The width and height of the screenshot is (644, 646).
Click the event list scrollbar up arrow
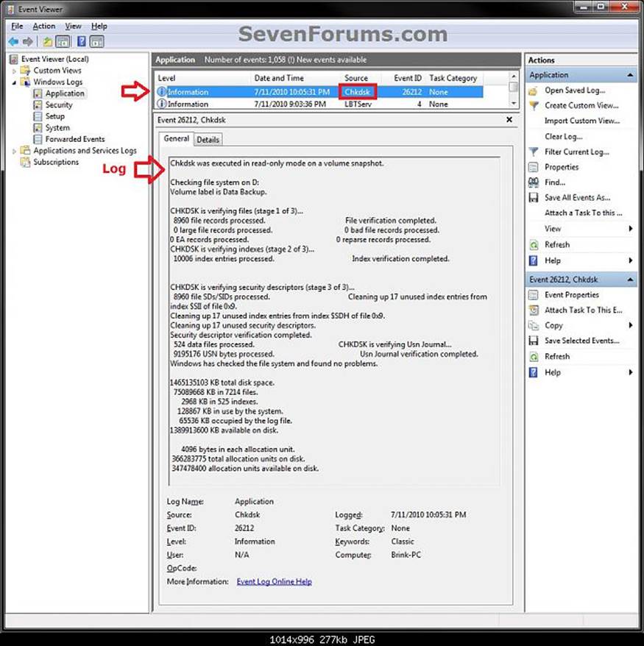click(x=514, y=77)
